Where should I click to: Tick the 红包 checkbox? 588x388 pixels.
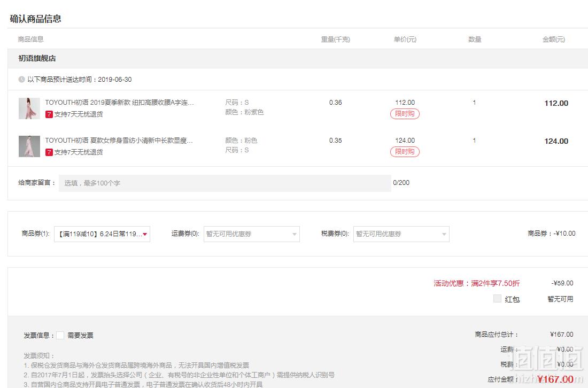(497, 299)
